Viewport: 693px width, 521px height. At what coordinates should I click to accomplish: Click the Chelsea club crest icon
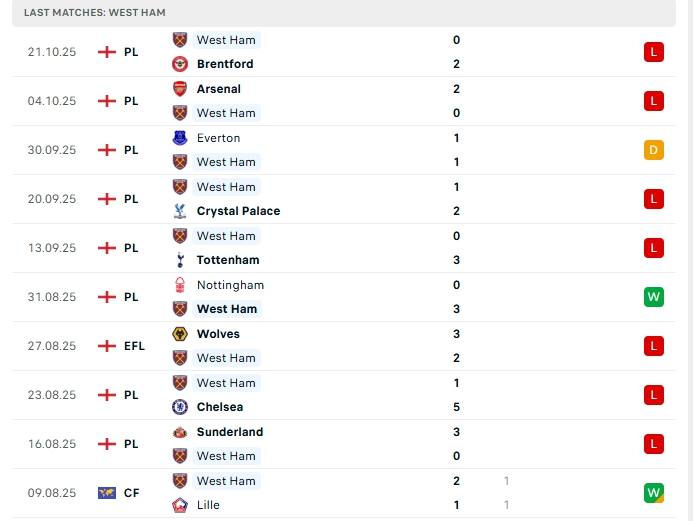point(180,407)
